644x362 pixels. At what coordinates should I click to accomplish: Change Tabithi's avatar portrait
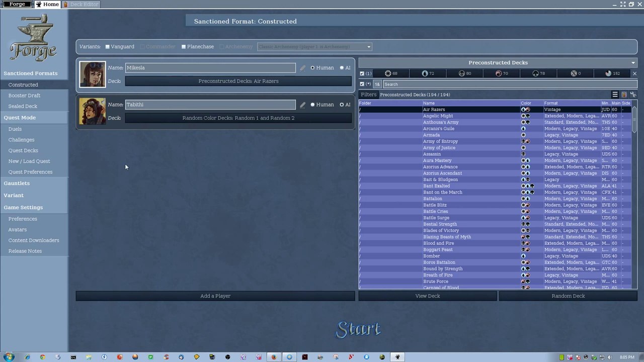[92, 111]
